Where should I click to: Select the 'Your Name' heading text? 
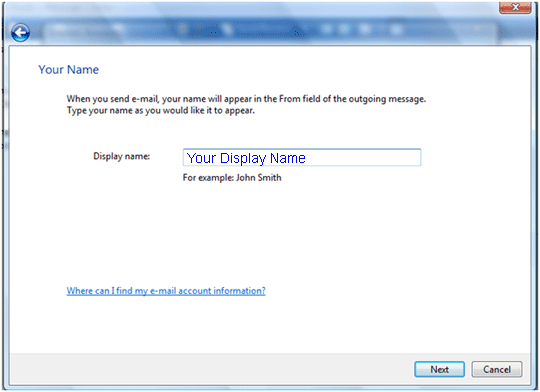(x=69, y=70)
